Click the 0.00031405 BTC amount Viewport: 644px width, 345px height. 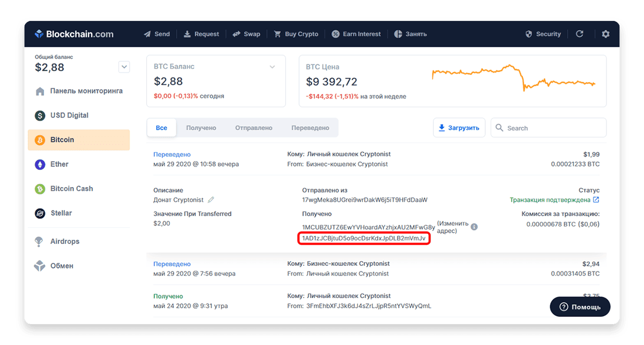coord(575,274)
